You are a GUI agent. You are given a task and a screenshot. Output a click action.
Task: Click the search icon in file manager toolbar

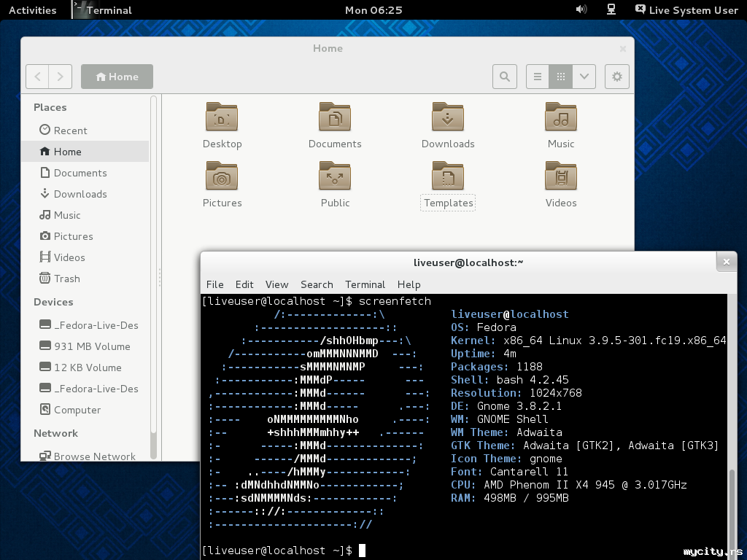504,77
